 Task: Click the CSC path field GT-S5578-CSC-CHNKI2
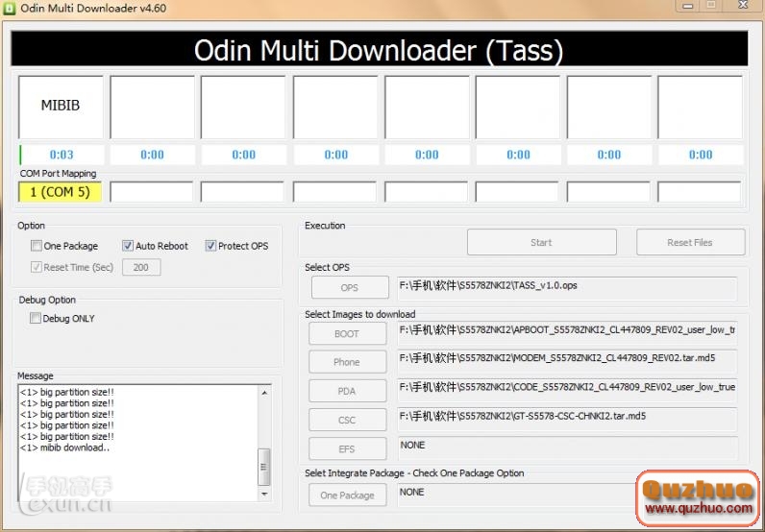[567, 419]
